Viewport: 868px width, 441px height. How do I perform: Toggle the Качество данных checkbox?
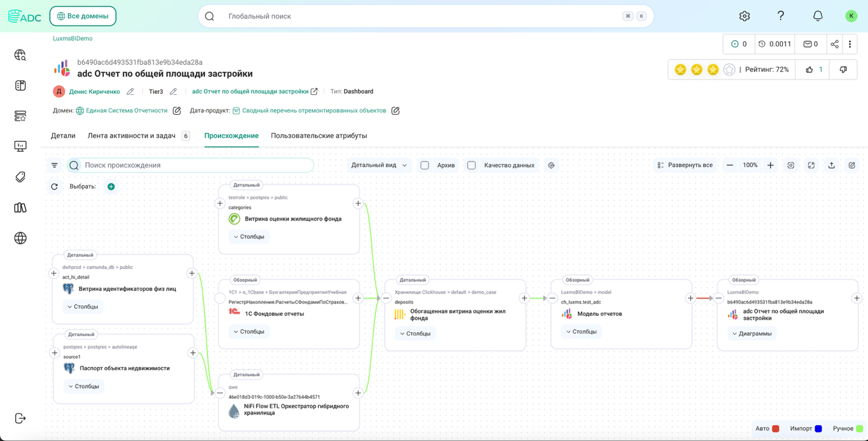(472, 165)
